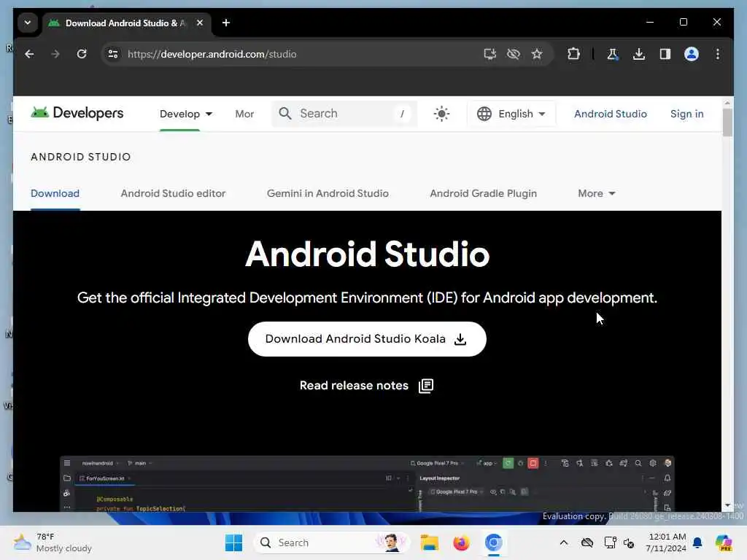Image resolution: width=747 pixels, height=560 pixels.
Task: Open the weather widget
Action: coord(53,542)
